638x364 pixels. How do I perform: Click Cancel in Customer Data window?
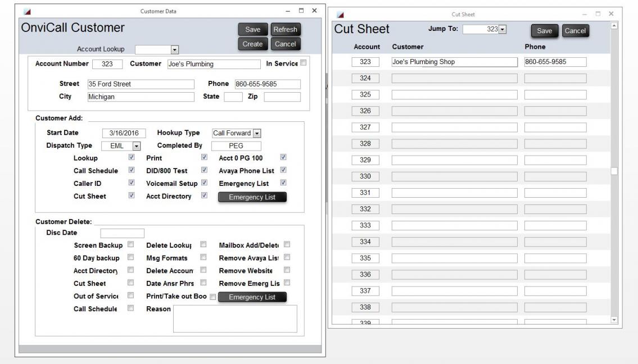[x=285, y=44]
